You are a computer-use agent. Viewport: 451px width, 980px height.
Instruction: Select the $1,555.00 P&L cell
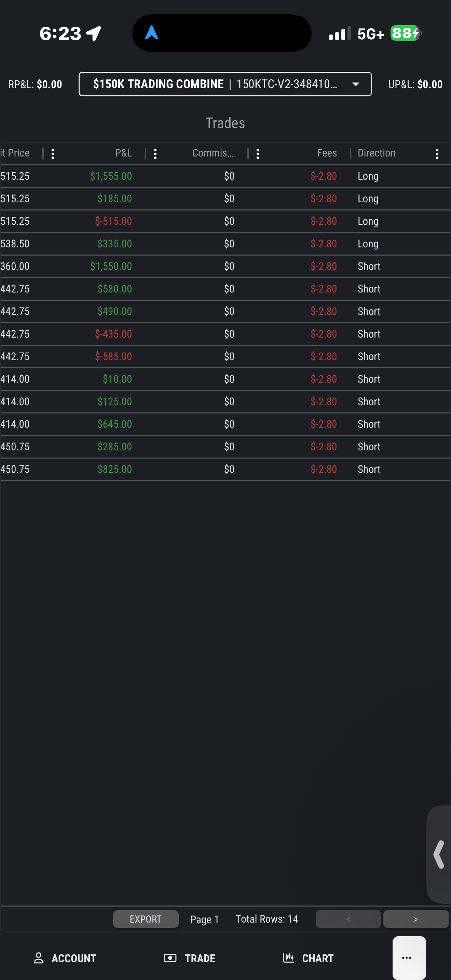click(111, 176)
